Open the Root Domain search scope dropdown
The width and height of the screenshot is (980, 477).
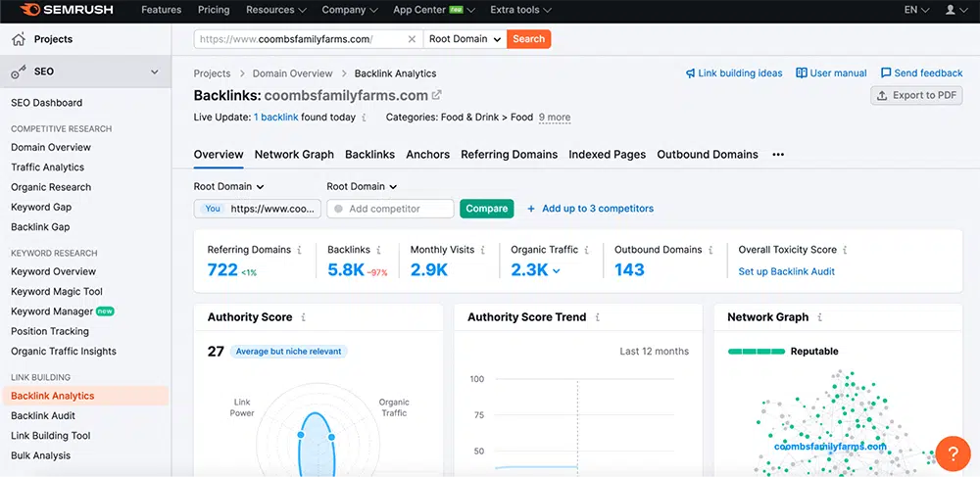click(x=465, y=39)
